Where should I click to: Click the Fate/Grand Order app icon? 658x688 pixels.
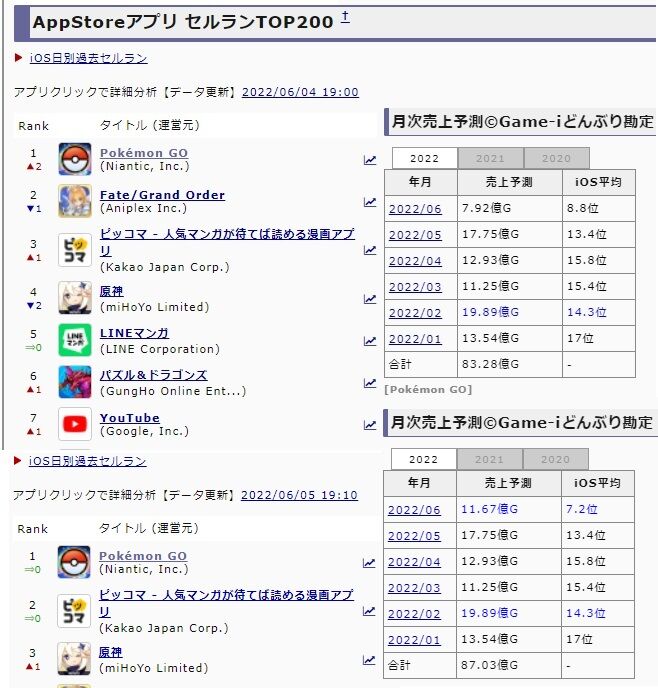[75, 201]
